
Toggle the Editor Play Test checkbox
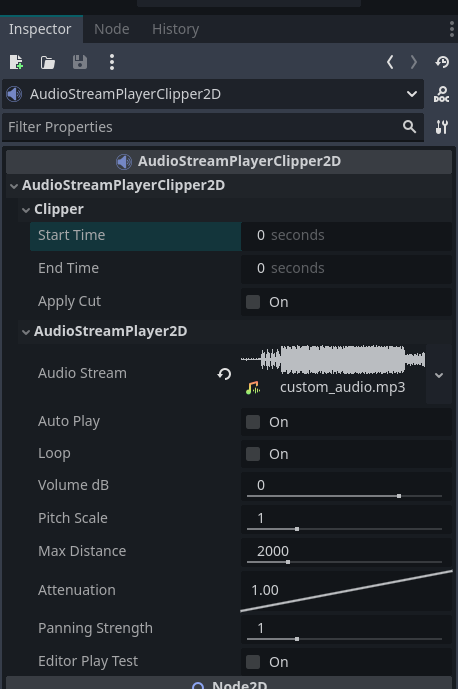pos(253,662)
